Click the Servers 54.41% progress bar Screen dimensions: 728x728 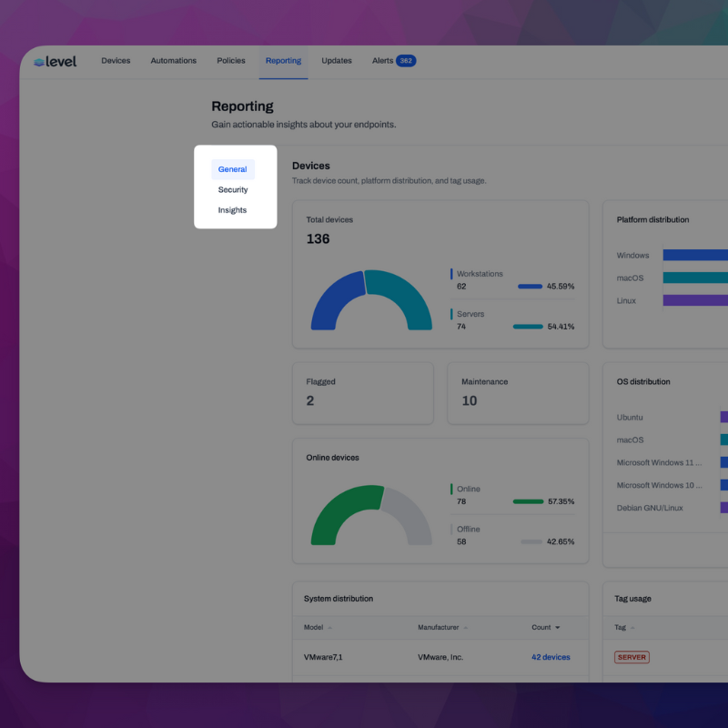tap(528, 327)
